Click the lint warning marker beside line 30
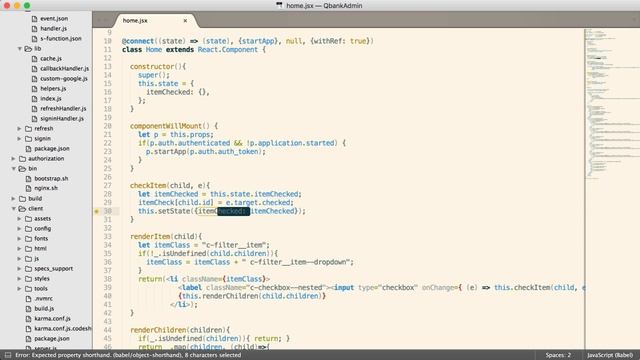This screenshot has width=640, height=360. tap(97, 211)
